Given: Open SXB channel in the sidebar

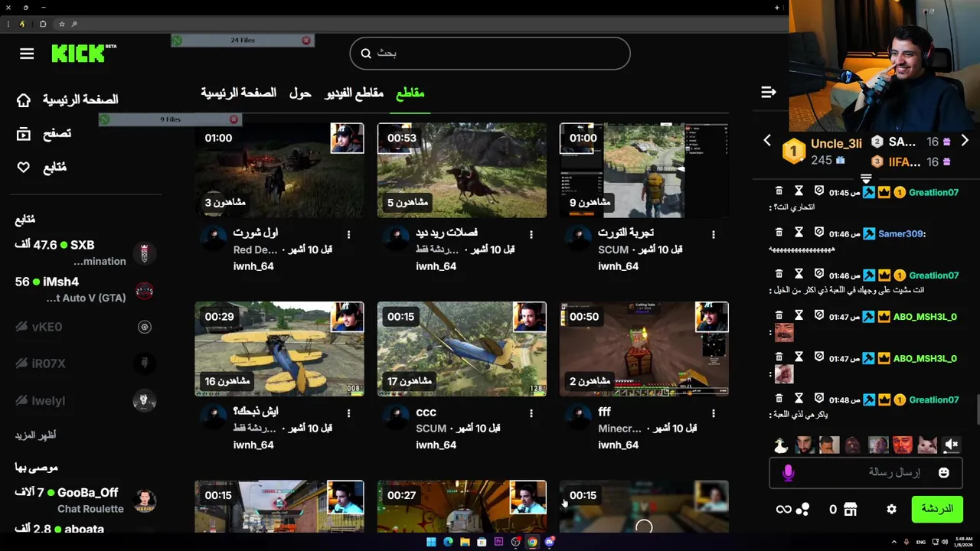Looking at the screenshot, I should [86, 253].
